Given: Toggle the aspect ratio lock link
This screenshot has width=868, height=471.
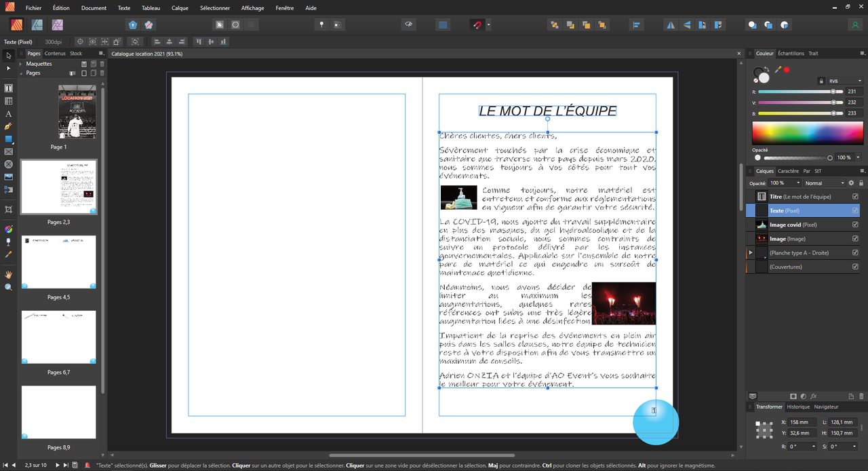Looking at the screenshot, I should click(x=862, y=428).
